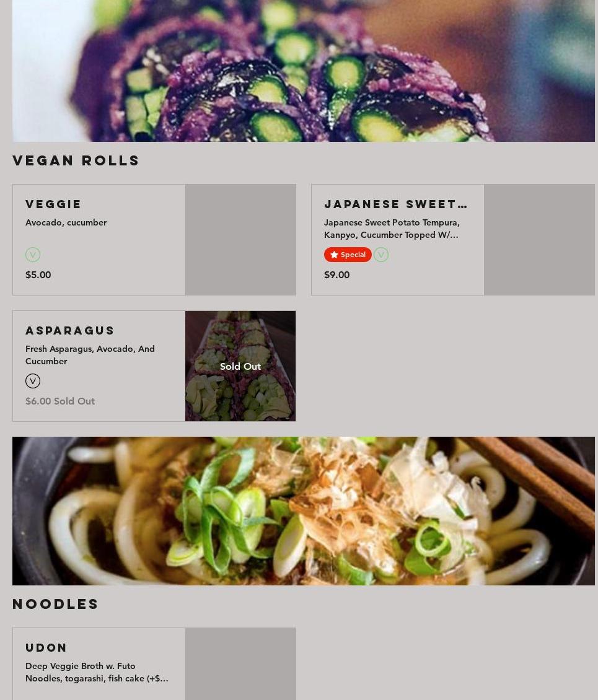
Task: Click the Udon gray image placeholder
Action: [x=240, y=664]
